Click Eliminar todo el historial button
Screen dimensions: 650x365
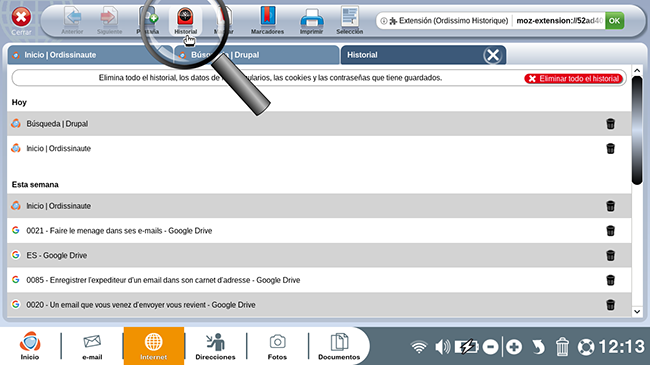[x=574, y=78]
